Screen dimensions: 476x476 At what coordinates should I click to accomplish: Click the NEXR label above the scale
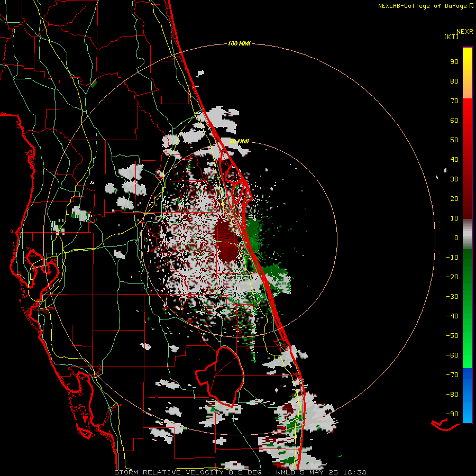(464, 32)
